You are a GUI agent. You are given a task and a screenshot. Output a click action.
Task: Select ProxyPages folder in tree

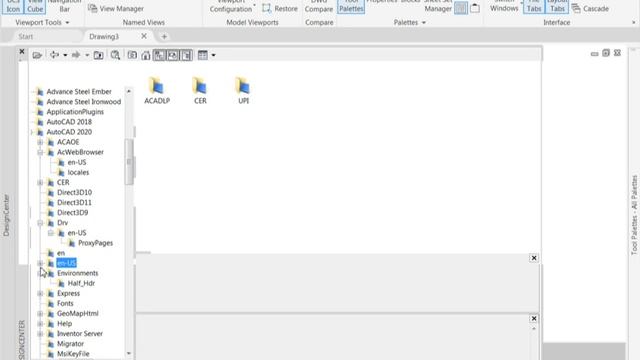click(96, 243)
